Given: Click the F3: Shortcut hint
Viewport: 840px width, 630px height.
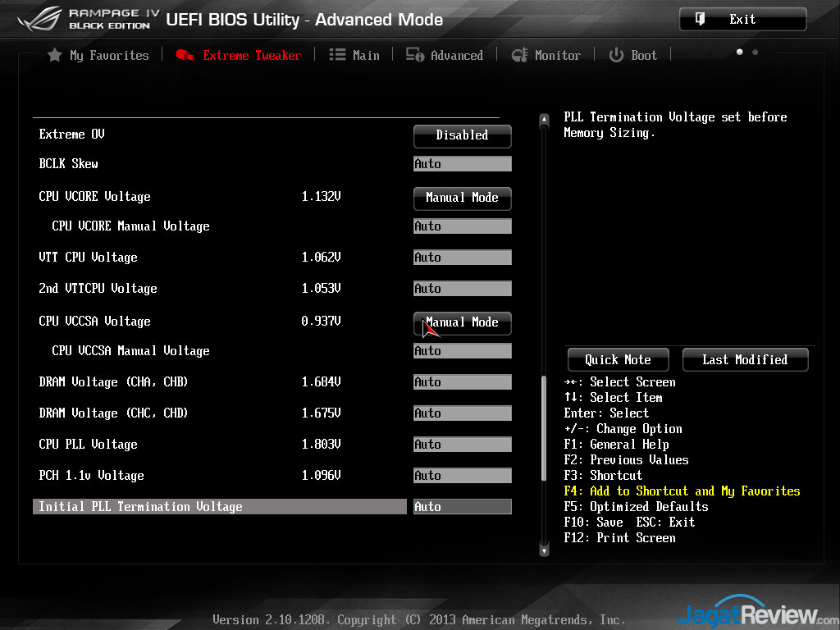Looking at the screenshot, I should tap(603, 476).
